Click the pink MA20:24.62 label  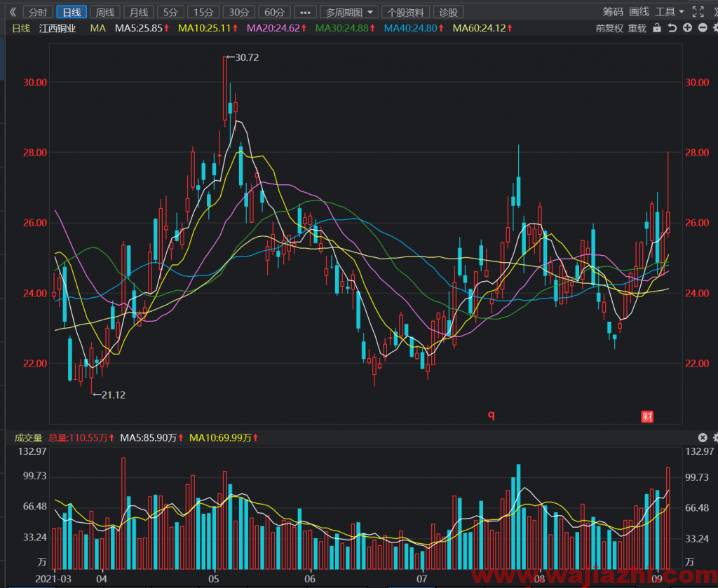(276, 28)
